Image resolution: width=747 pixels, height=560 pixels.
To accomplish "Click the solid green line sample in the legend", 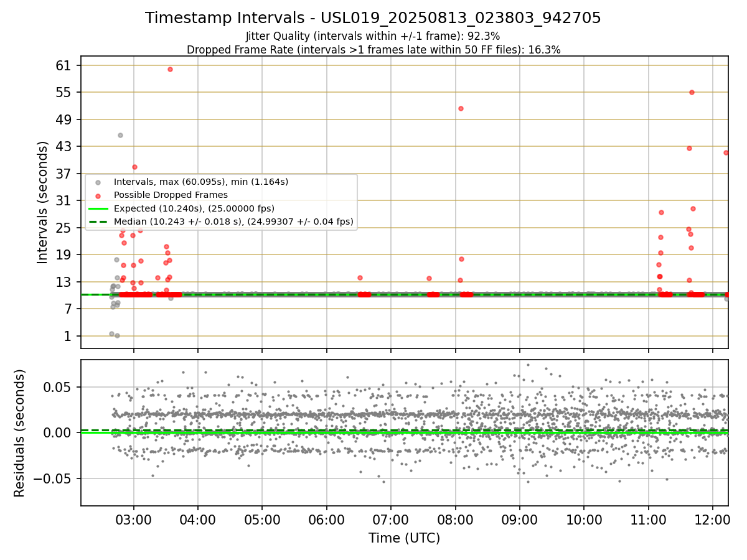I will (x=97, y=208).
